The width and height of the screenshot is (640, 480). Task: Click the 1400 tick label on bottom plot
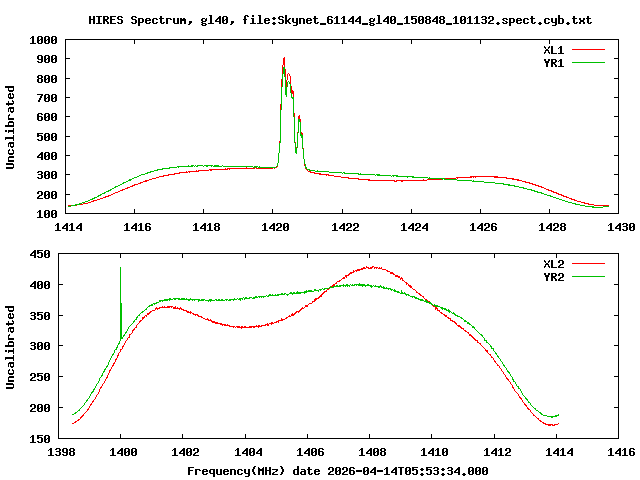(123, 452)
